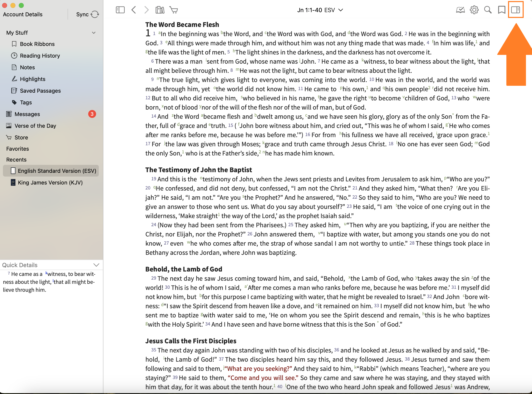Open the settings gear icon
532x394 pixels.
click(474, 10)
